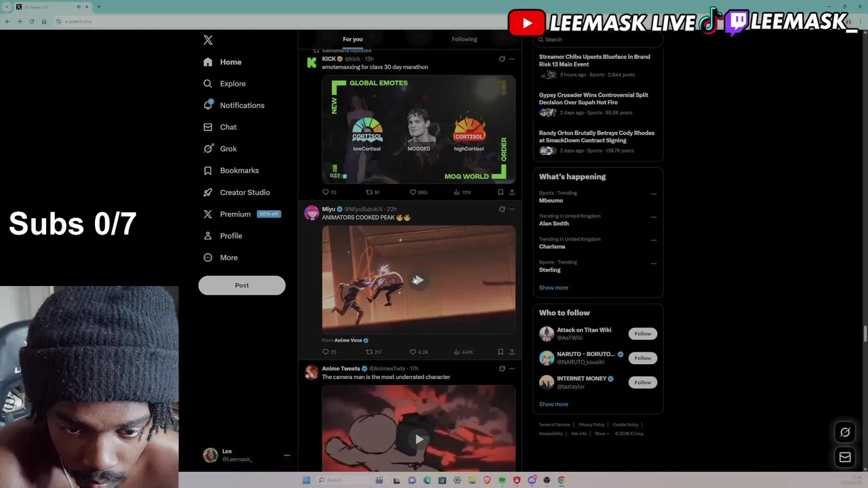Open more options for Sterling trend
The image size is (868, 488).
[654, 263]
